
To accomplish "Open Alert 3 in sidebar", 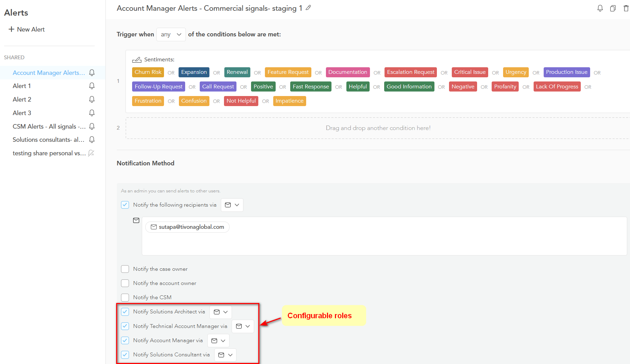I will 22,113.
